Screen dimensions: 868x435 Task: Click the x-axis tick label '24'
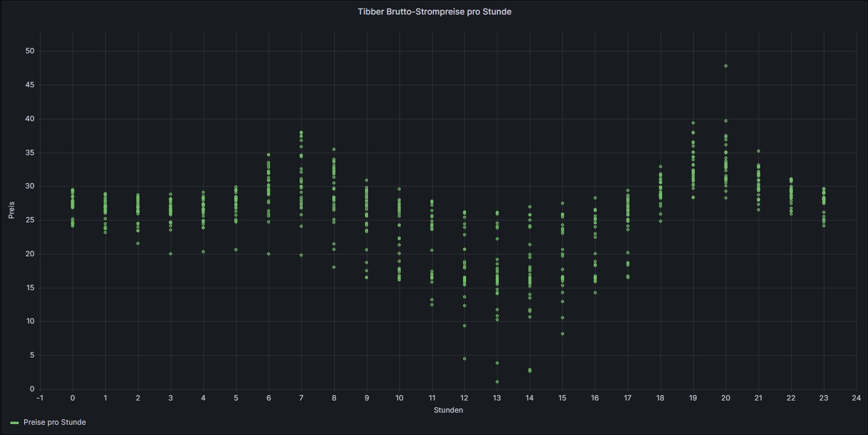tap(856, 398)
